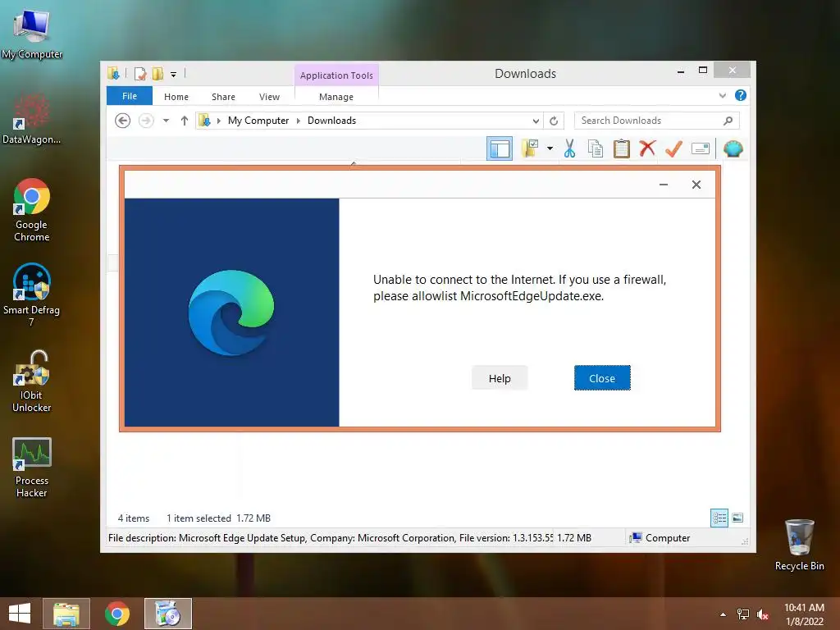
Task: Click the Paste clipboard icon
Action: pyautogui.click(x=622, y=148)
